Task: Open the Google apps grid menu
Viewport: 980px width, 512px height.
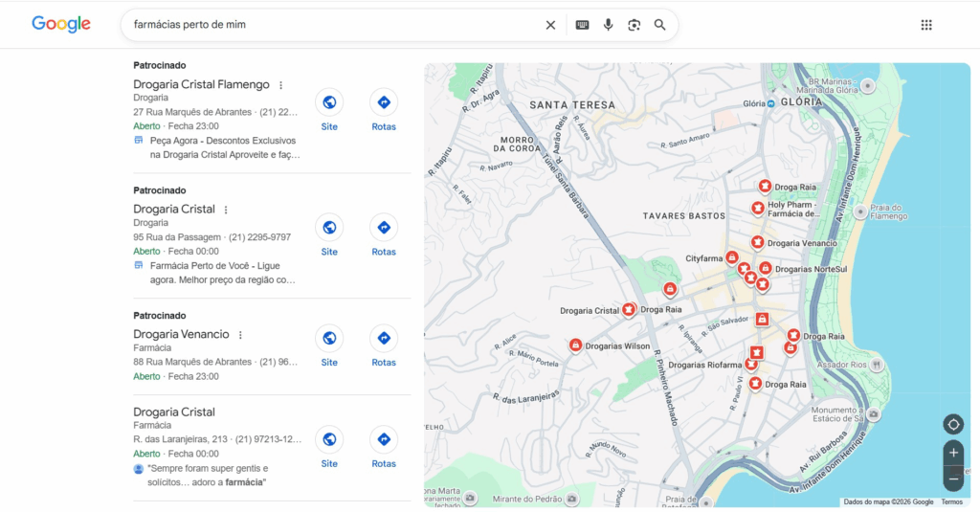Action: coord(926,25)
